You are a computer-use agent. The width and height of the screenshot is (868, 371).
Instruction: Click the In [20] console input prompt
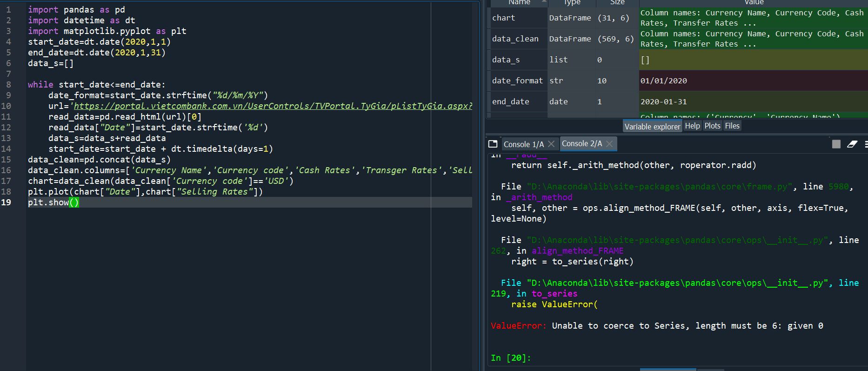click(x=511, y=358)
